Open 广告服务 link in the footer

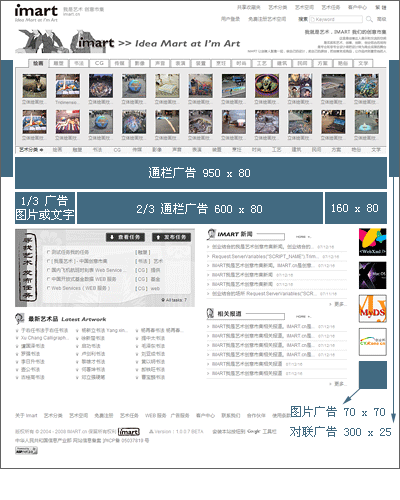pyautogui.click(x=180, y=415)
